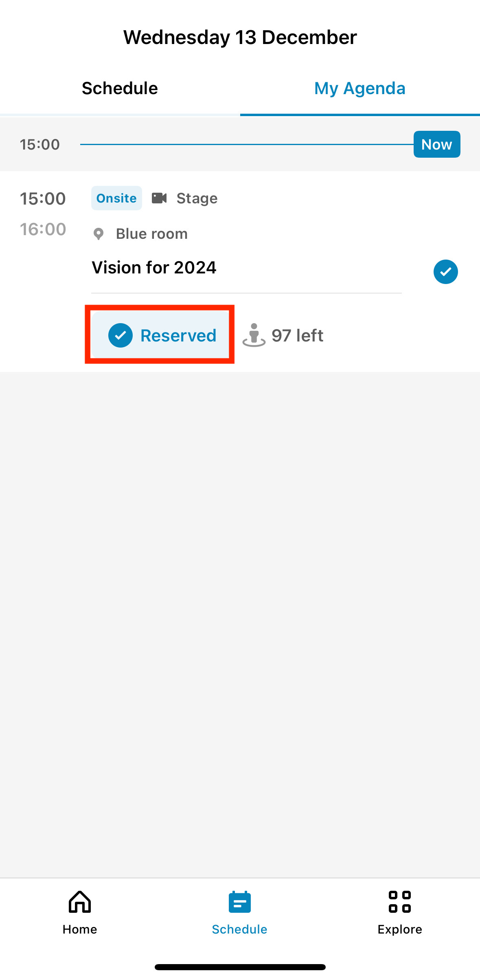The width and height of the screenshot is (480, 980).
Task: Select the Schedule calendar icon in bottom bar
Action: coord(239,902)
